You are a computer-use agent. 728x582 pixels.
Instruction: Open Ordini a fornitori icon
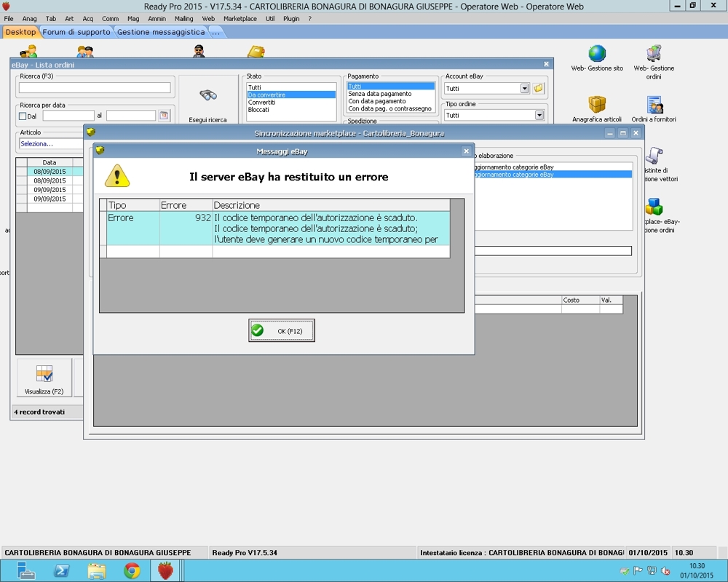(654, 109)
